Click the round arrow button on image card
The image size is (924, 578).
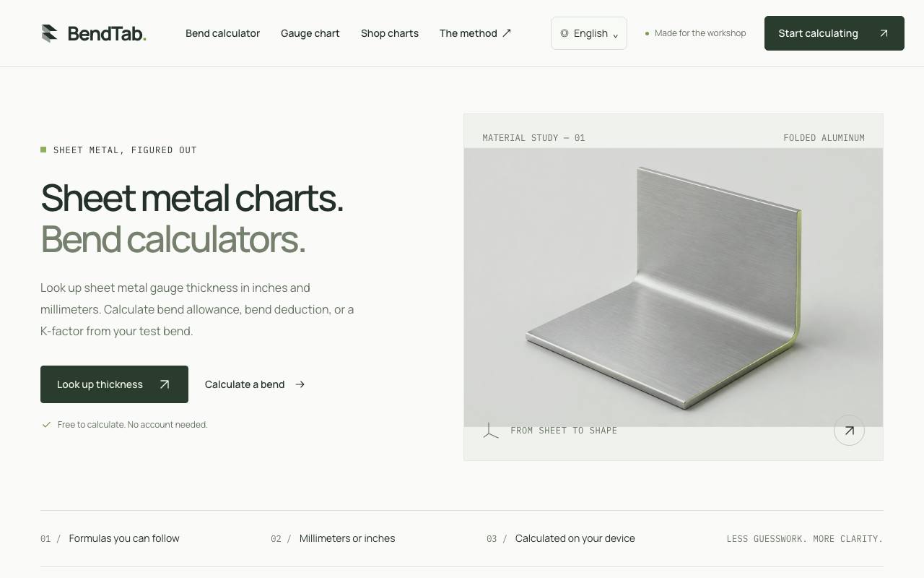(849, 431)
